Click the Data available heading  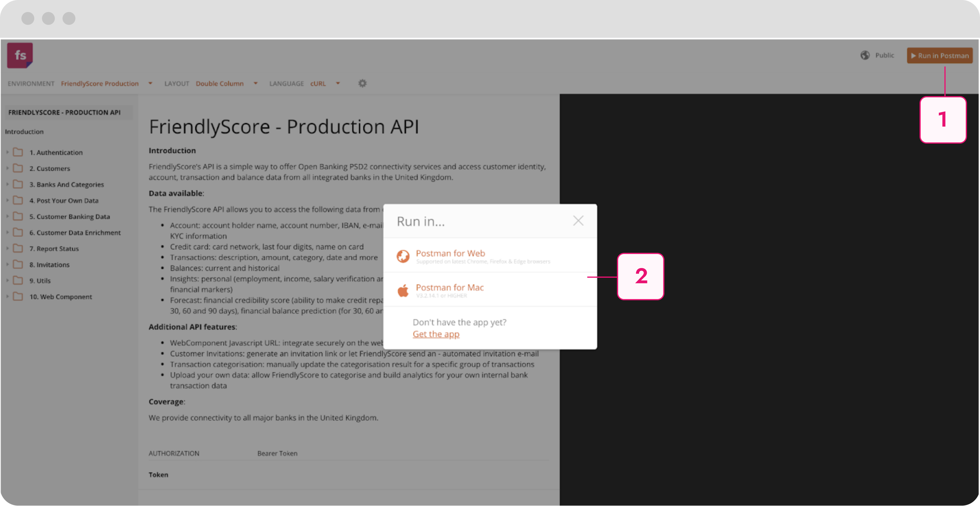pyautogui.click(x=176, y=193)
